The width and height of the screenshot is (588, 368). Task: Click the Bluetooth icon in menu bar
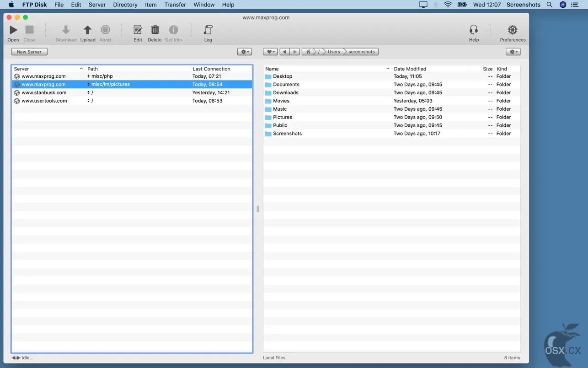[436, 5]
